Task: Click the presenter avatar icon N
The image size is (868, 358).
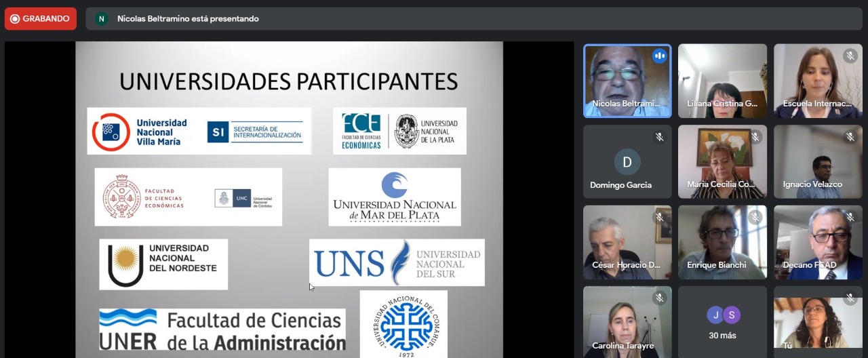Action: click(x=102, y=19)
